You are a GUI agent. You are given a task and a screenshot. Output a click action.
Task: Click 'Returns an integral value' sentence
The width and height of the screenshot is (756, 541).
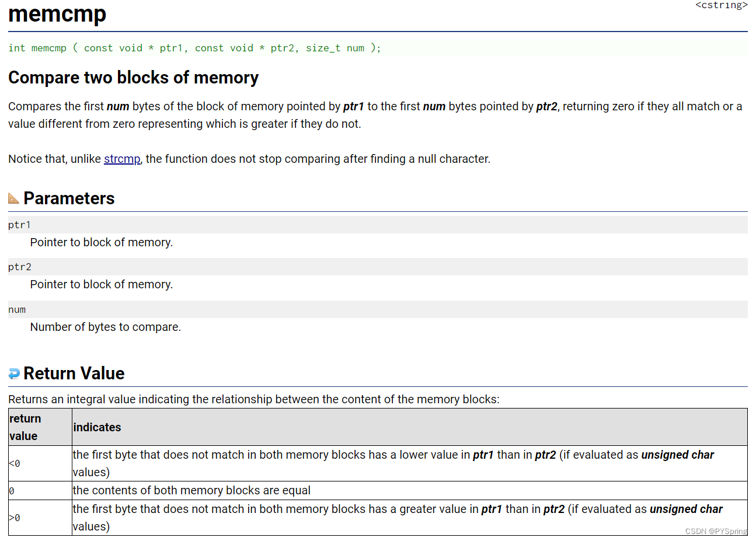pyautogui.click(x=254, y=399)
